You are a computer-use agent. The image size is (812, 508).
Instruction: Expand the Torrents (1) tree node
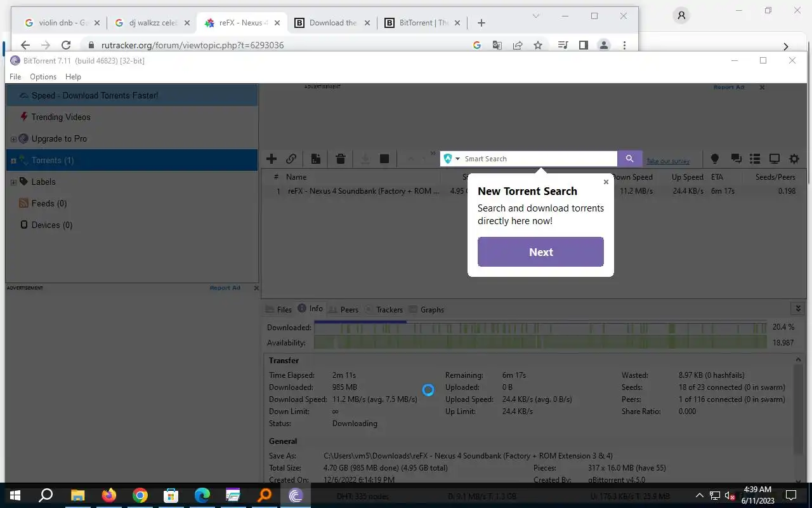pyautogui.click(x=13, y=161)
